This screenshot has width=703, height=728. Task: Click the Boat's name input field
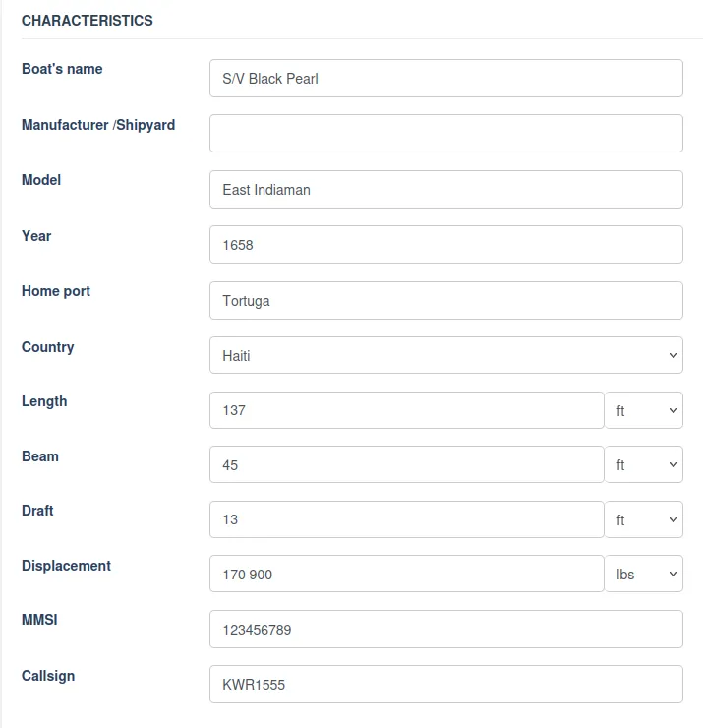coord(446,78)
